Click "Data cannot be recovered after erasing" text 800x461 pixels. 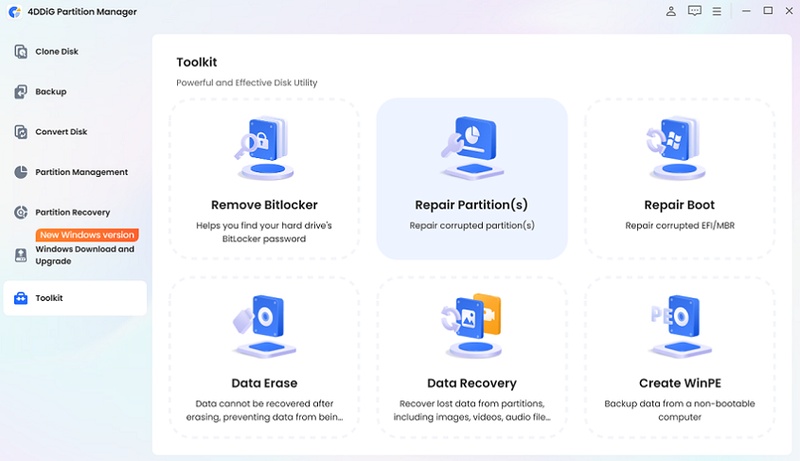(x=264, y=410)
